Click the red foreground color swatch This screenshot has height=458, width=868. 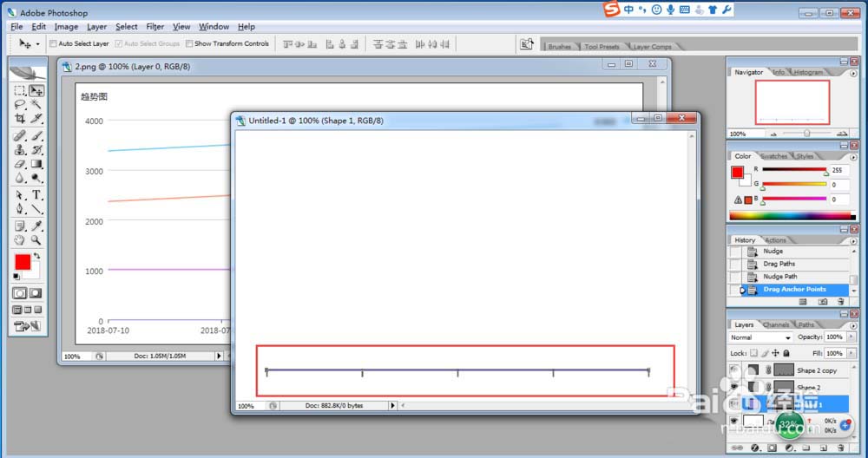pos(23,262)
